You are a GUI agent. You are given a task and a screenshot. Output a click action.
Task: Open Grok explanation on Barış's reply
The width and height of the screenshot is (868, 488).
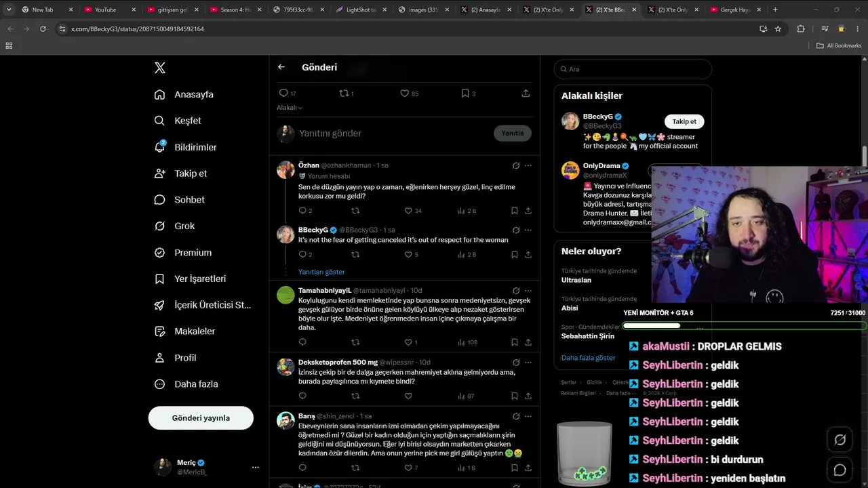[x=516, y=416]
